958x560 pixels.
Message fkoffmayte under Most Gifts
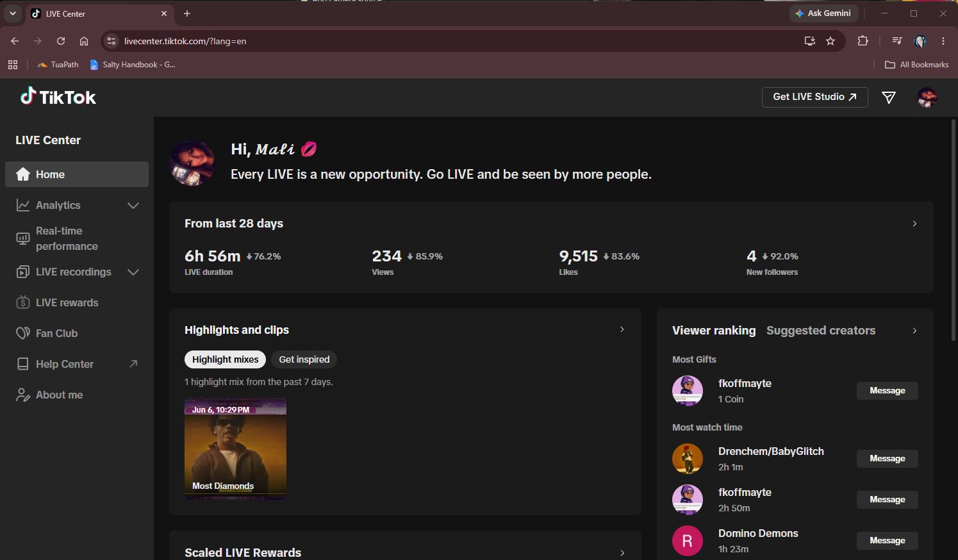pyautogui.click(x=888, y=391)
